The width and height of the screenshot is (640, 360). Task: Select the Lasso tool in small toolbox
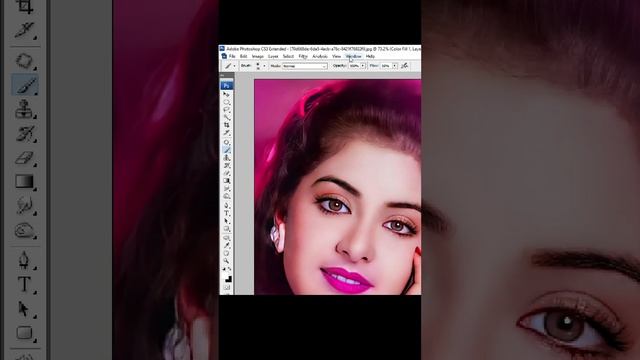click(227, 110)
